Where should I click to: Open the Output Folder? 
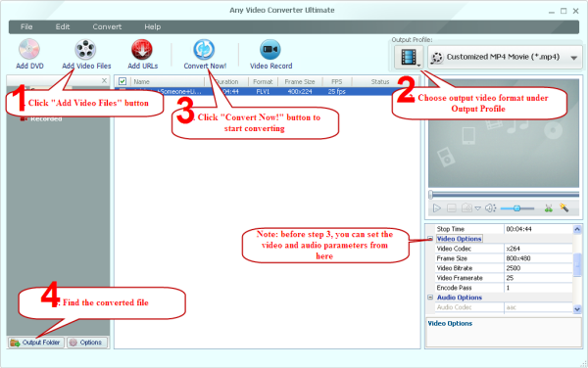tap(36, 343)
